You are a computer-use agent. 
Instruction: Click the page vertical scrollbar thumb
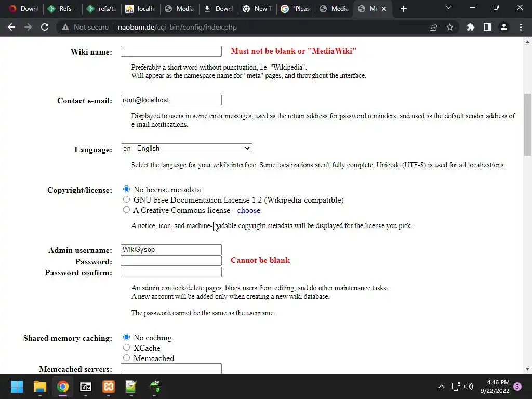click(528, 124)
